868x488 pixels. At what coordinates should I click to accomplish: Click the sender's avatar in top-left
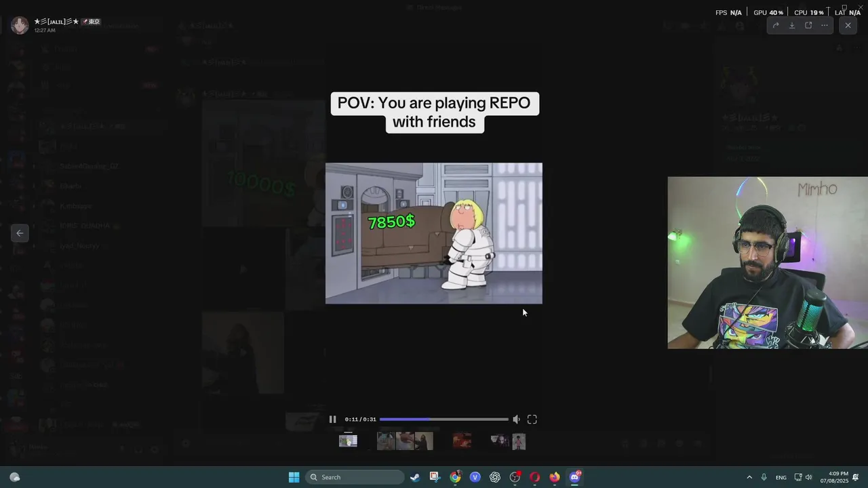pyautogui.click(x=20, y=26)
